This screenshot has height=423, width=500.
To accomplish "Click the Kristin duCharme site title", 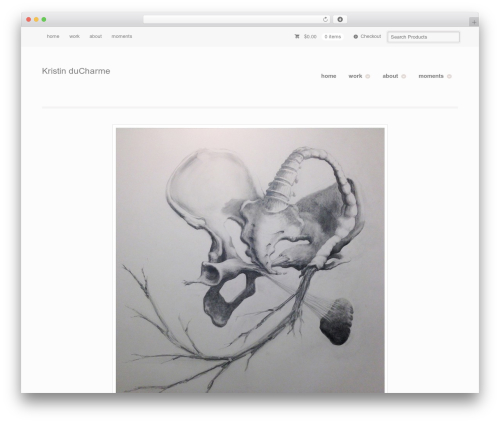I will pos(76,71).
